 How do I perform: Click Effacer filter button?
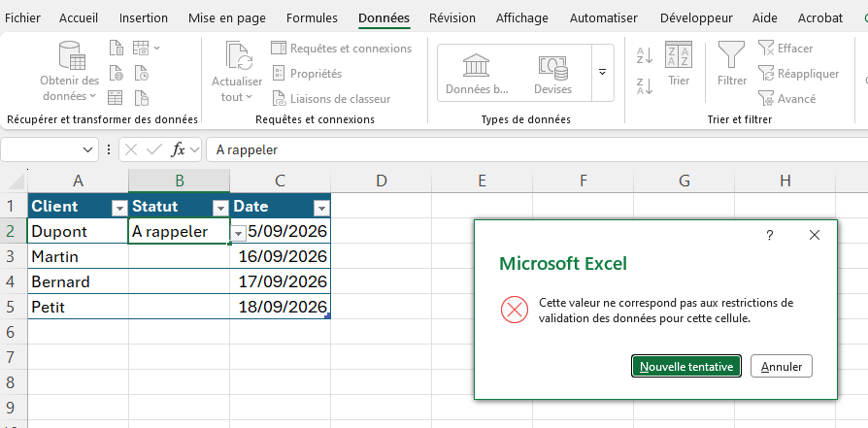785,49
